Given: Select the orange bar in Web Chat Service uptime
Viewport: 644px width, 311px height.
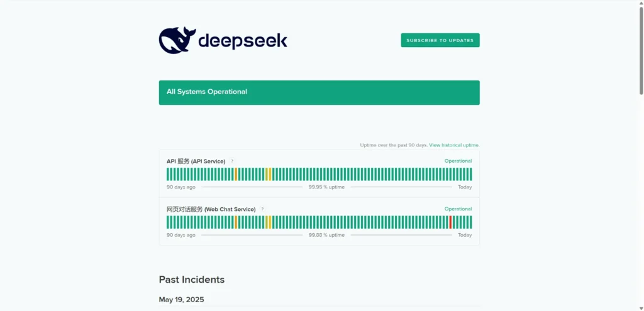Looking at the screenshot, I should (x=236, y=222).
